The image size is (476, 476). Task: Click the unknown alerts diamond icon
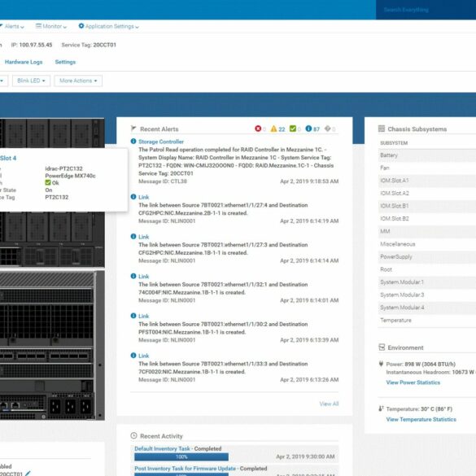point(327,129)
